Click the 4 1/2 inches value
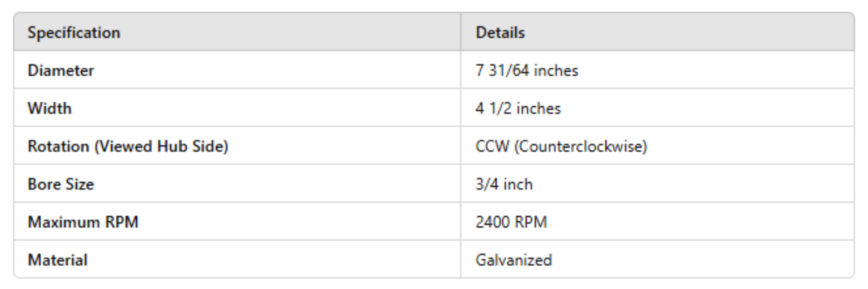 [518, 109]
